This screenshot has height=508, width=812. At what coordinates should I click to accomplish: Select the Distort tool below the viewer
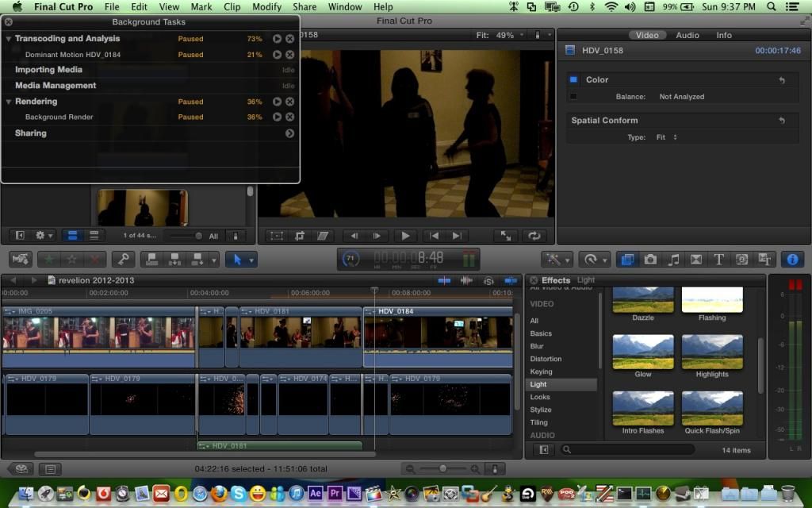(323, 236)
